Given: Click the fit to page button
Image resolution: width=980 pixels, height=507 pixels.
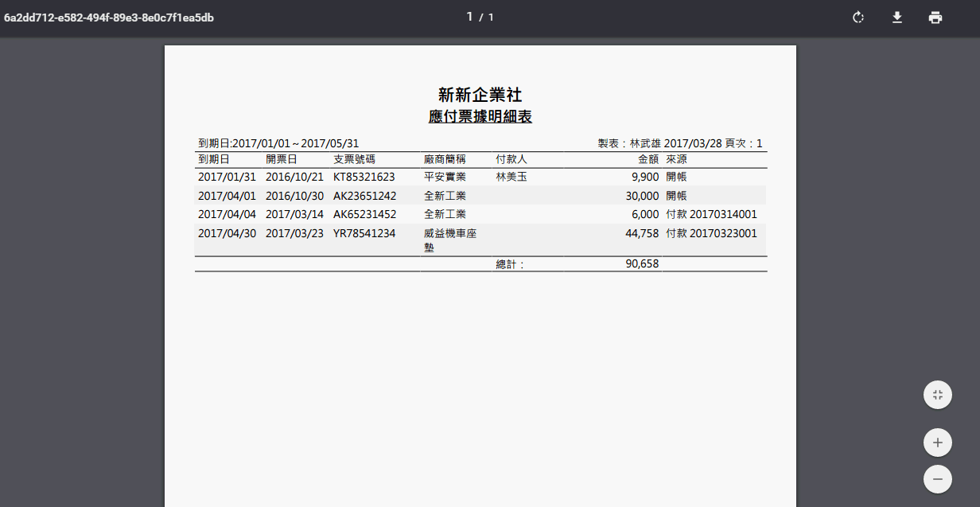Looking at the screenshot, I should pyautogui.click(x=938, y=395).
